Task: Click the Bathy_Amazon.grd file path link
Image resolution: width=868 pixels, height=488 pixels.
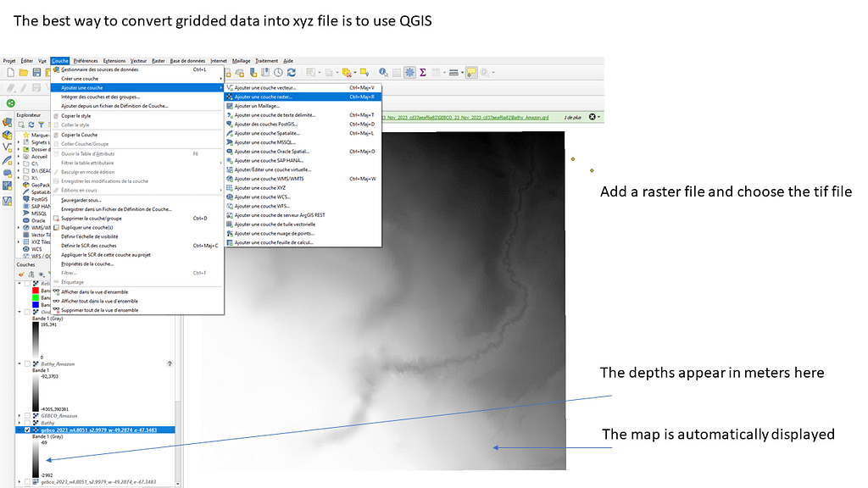Action: [x=465, y=117]
